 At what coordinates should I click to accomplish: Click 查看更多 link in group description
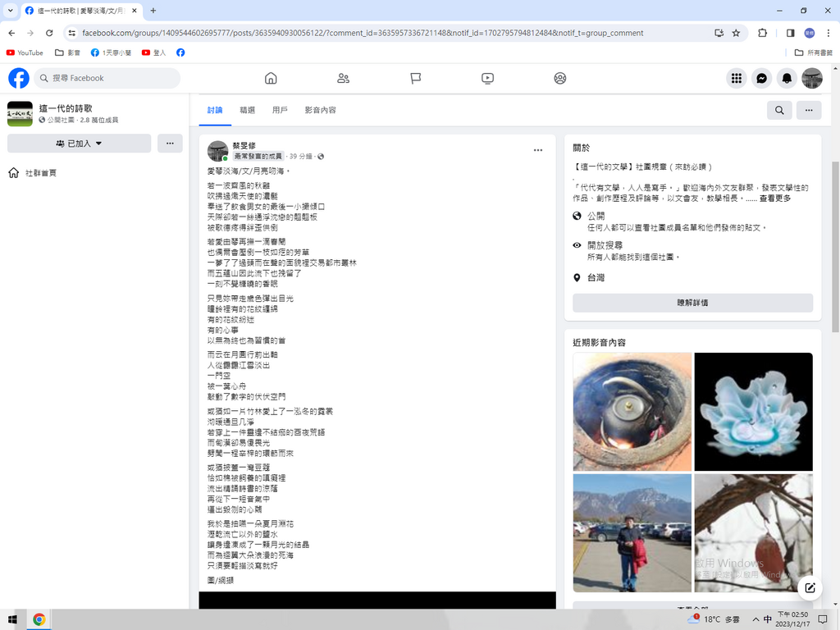[775, 199]
